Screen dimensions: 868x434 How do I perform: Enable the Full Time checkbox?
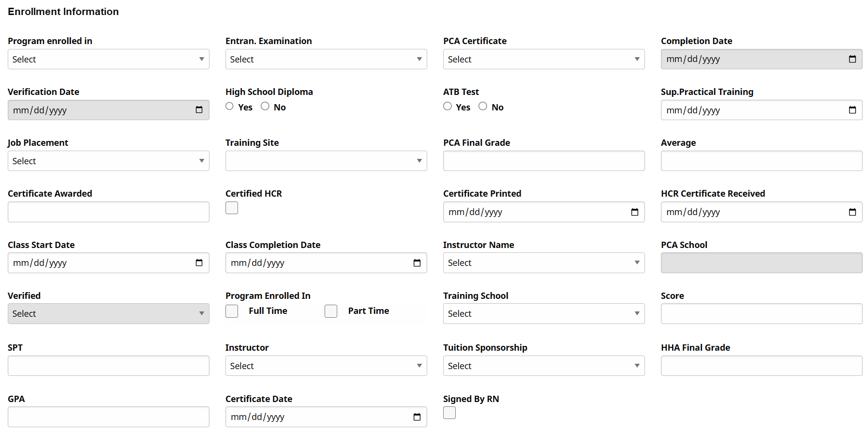point(232,311)
